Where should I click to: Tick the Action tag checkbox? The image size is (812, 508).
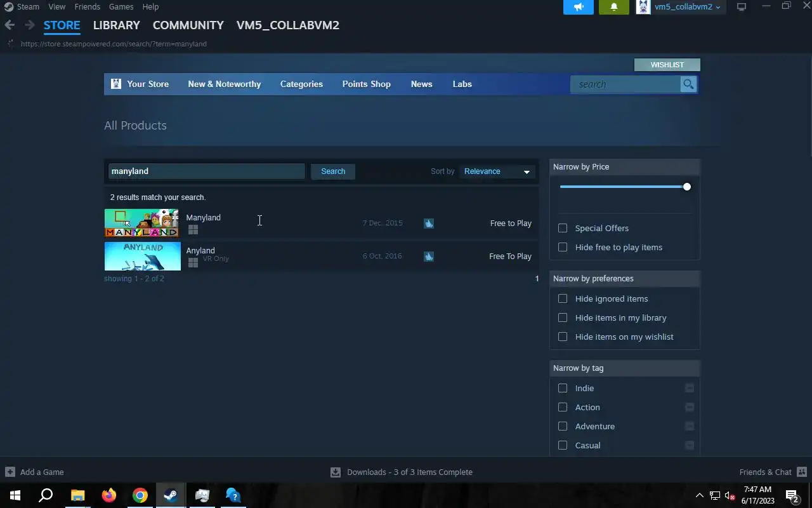(563, 407)
